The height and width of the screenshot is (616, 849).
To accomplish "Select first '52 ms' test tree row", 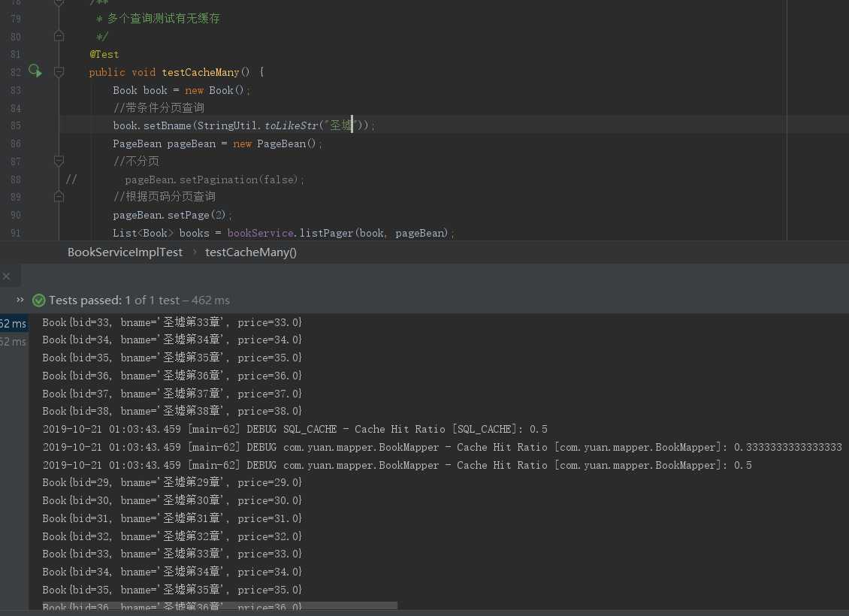I will (14, 323).
